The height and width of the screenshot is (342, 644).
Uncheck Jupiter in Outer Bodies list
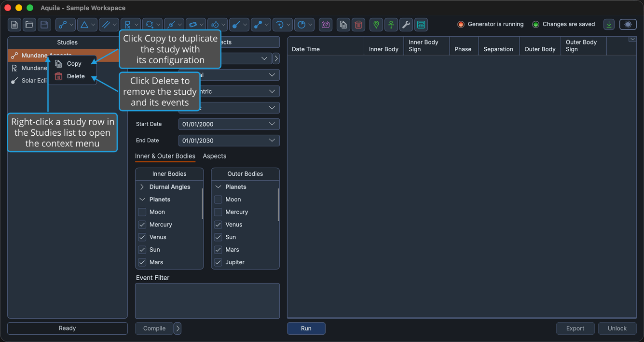[x=218, y=262]
